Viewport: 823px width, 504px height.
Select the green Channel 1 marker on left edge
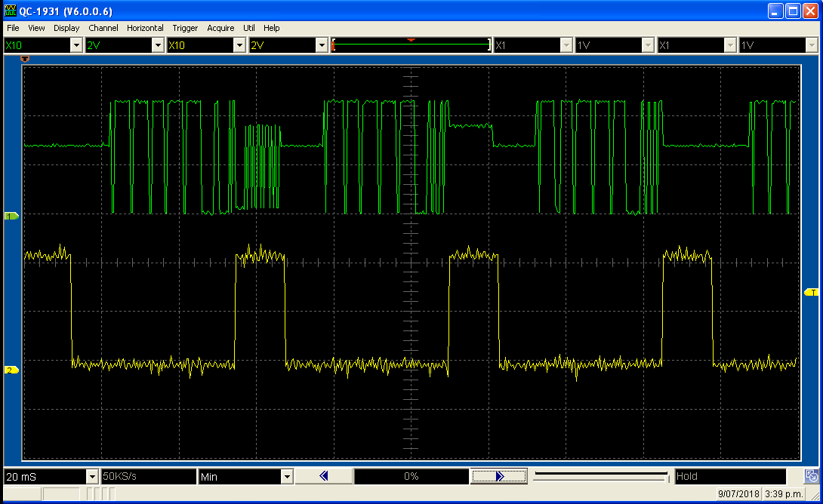11,216
